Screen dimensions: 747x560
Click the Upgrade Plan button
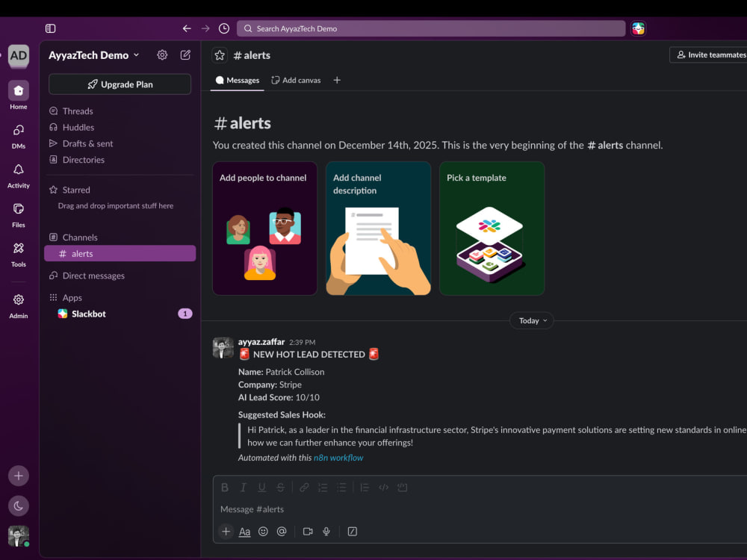[x=120, y=84]
